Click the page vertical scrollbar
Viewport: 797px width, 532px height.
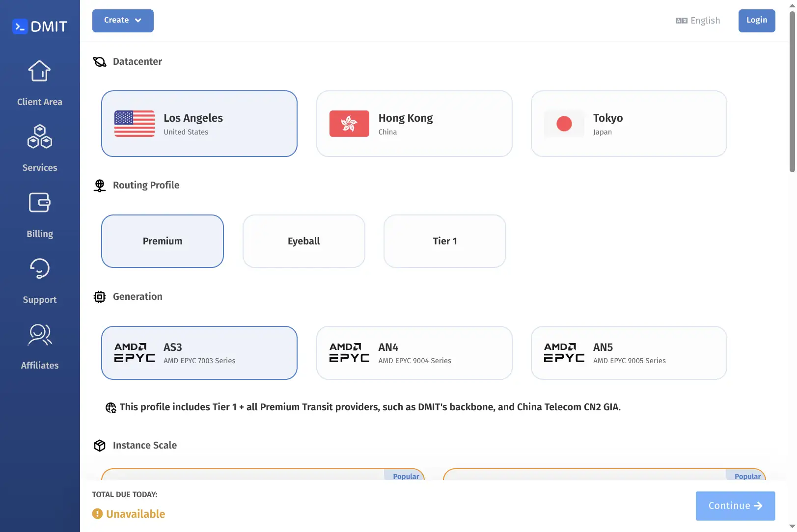click(x=792, y=92)
